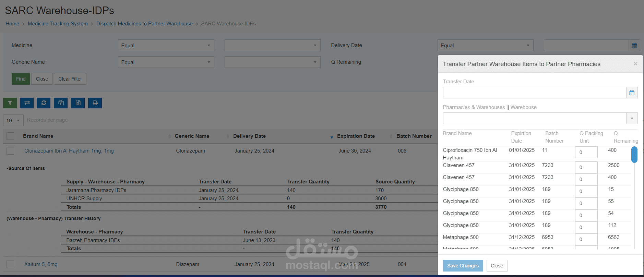Image resolution: width=644 pixels, height=277 pixels.
Task: Open the Medicine operator dropdown showing Equal
Action: coord(166,45)
